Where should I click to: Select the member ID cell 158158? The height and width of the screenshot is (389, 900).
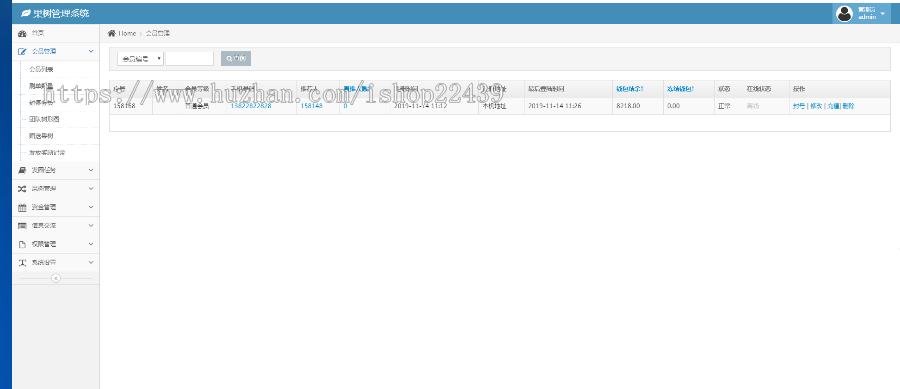pos(125,106)
